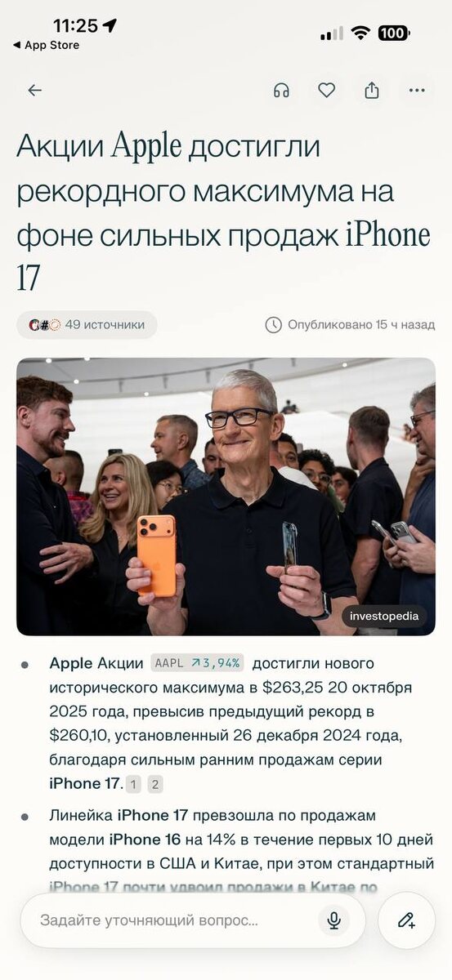452x980 pixels.
Task: Open the three-dots more options menu
Action: tap(418, 91)
